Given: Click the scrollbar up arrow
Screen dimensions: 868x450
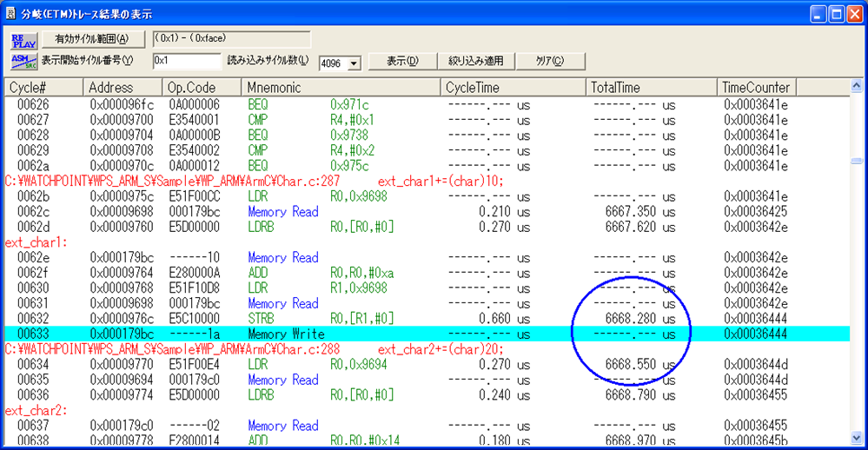Looking at the screenshot, I should click(858, 88).
